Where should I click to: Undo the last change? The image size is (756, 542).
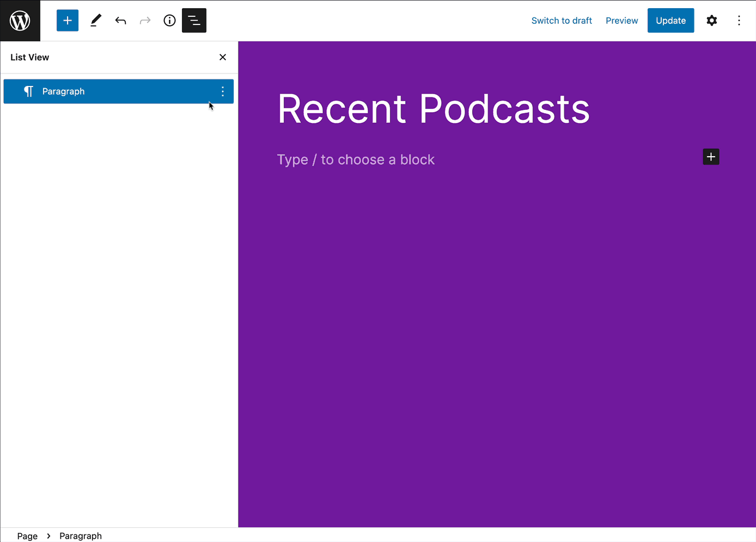pos(120,21)
